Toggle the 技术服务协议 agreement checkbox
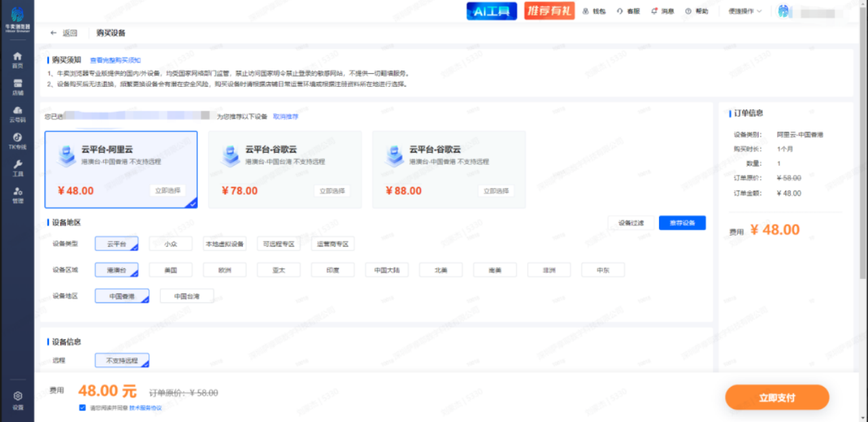This screenshot has width=868, height=422. (x=83, y=408)
